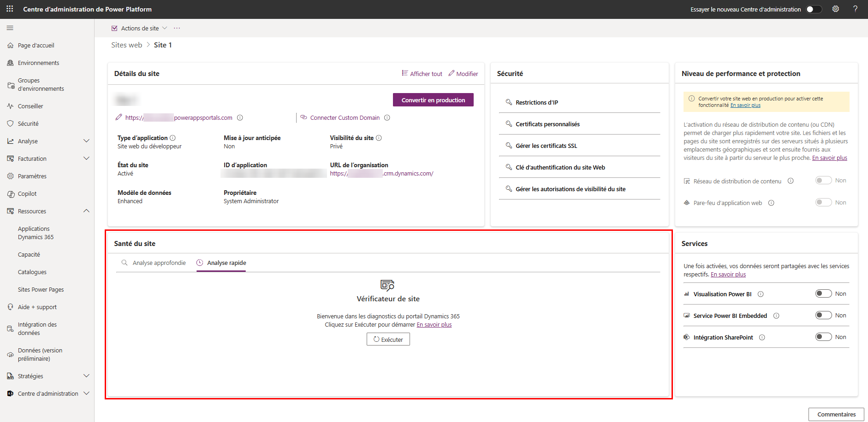Expand Centre d'administration section chevron
This screenshot has width=868, height=422.
point(86,393)
